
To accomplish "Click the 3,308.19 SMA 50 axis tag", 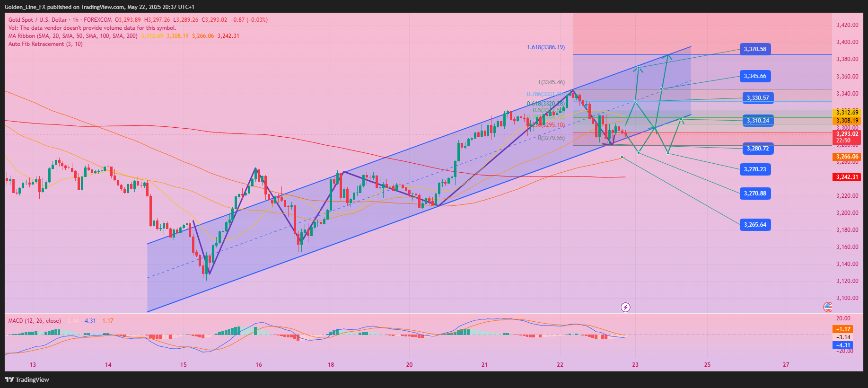I will tap(847, 121).
